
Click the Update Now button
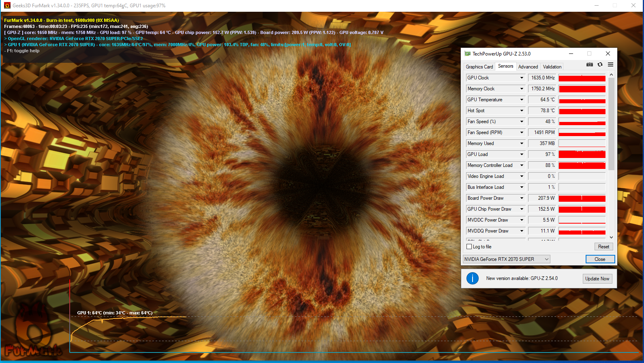tap(597, 279)
